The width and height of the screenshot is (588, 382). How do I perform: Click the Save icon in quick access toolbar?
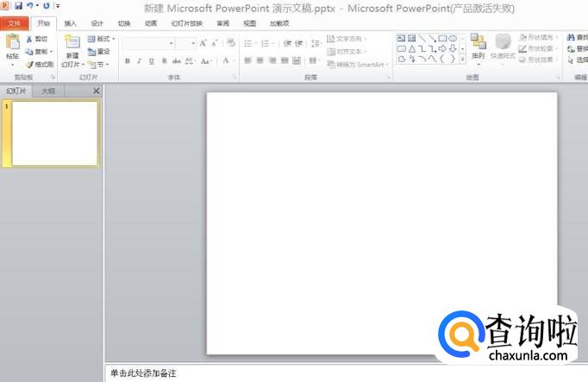pyautogui.click(x=18, y=6)
